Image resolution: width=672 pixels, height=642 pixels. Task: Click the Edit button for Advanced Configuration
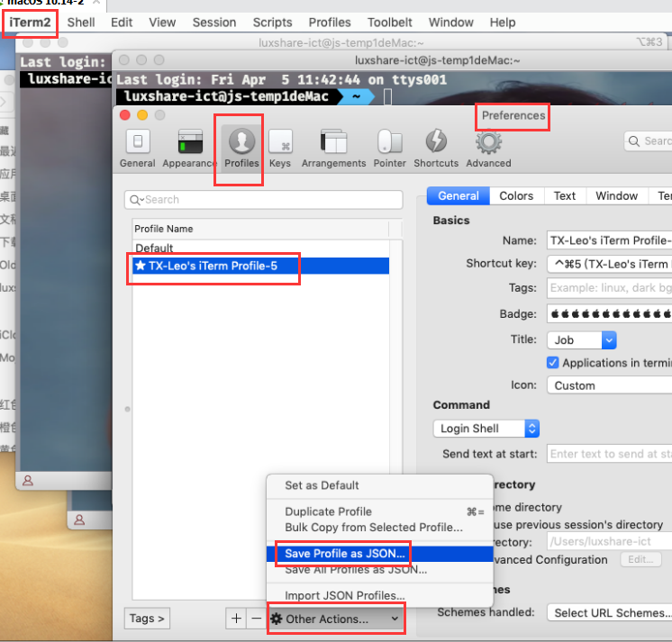(x=640, y=559)
